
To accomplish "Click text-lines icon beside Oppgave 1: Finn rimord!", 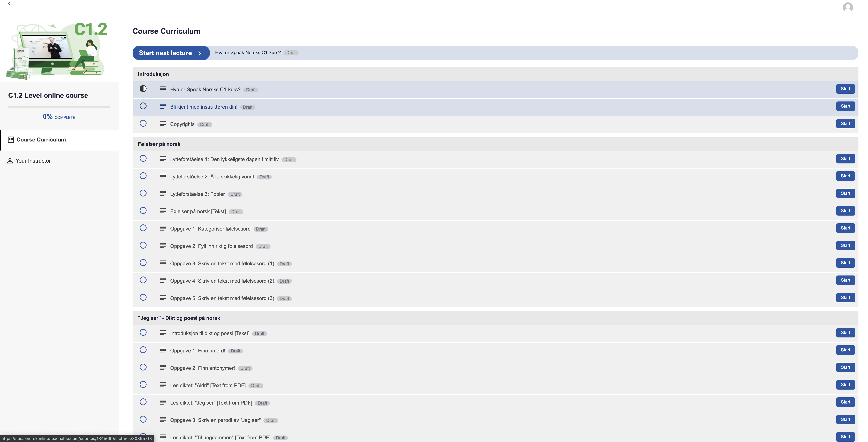I will tap(163, 350).
